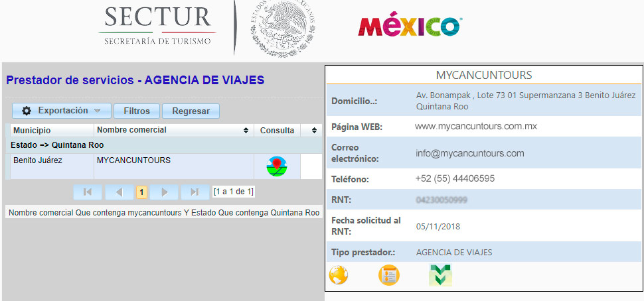Open the map location icon for MYCANCUNTOURS
Screen dimensions: 644x301
[277, 166]
